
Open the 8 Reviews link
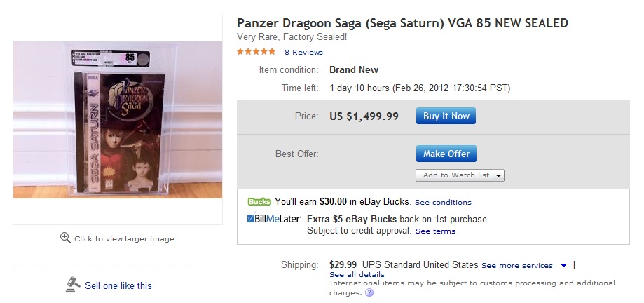[x=303, y=52]
